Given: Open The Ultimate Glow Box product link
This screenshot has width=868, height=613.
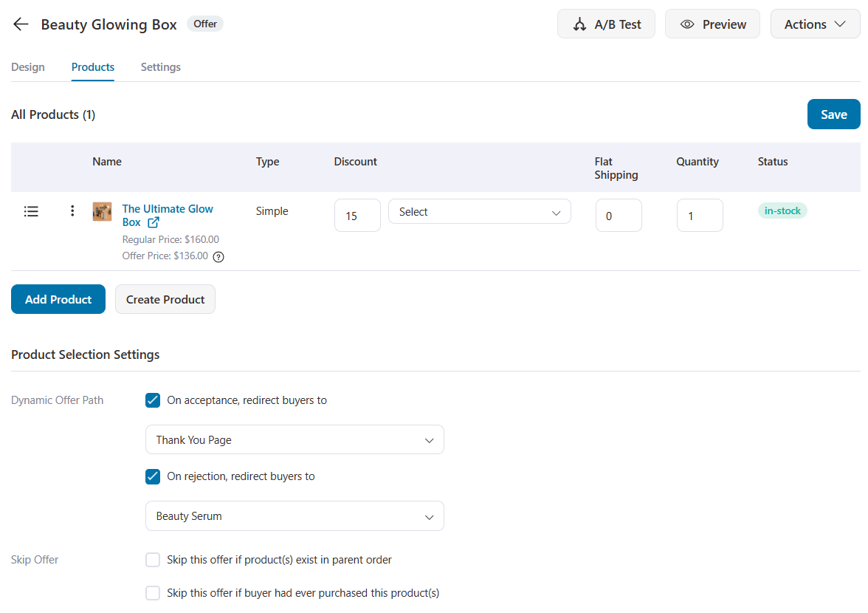Looking at the screenshot, I should pos(167,216).
